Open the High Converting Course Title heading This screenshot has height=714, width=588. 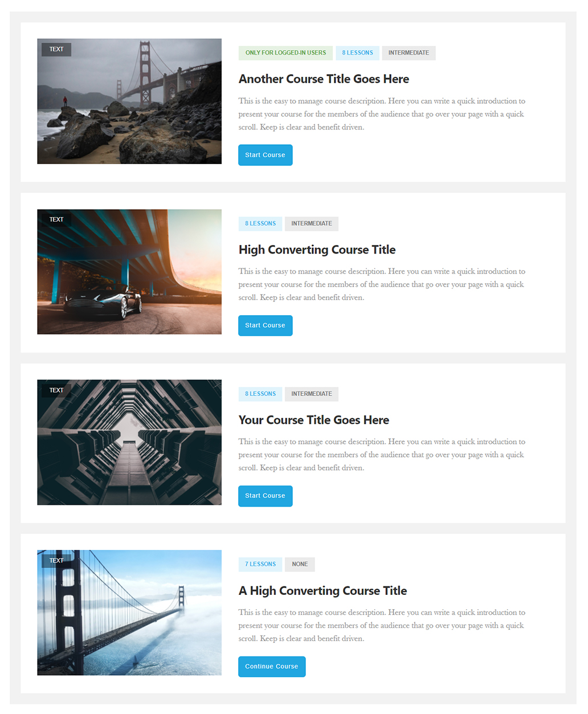317,250
